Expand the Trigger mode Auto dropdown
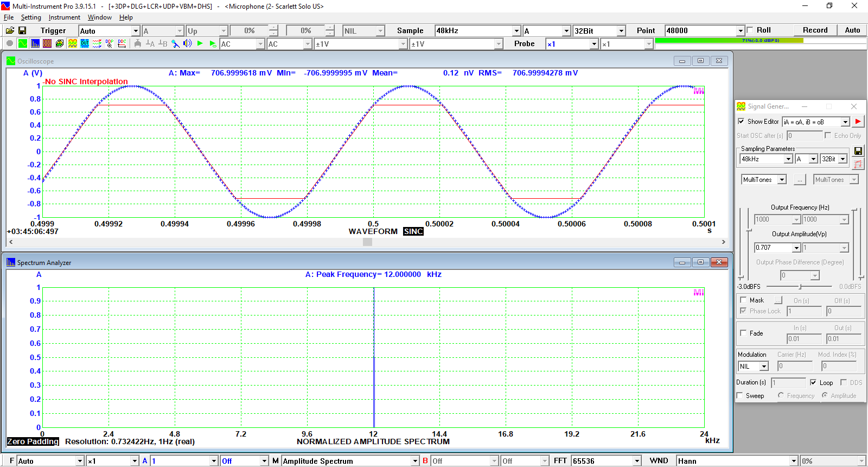 [136, 31]
